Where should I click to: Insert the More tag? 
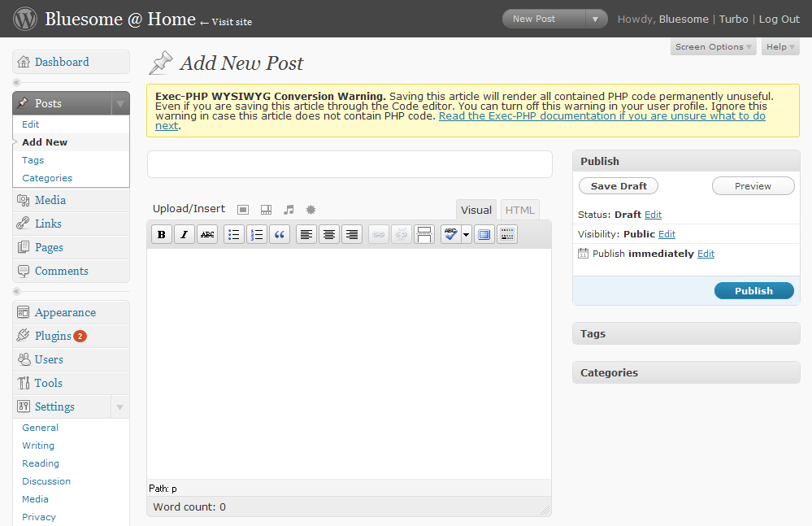[x=424, y=235]
